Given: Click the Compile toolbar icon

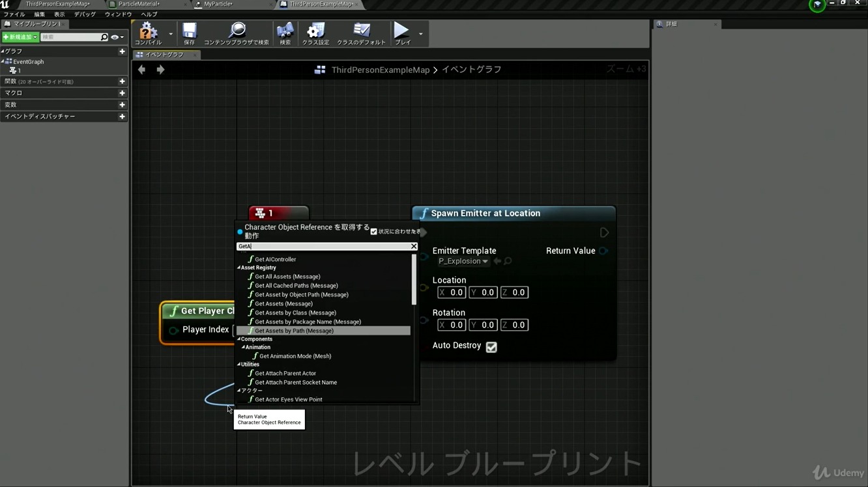Looking at the screenshot, I should coord(148,33).
